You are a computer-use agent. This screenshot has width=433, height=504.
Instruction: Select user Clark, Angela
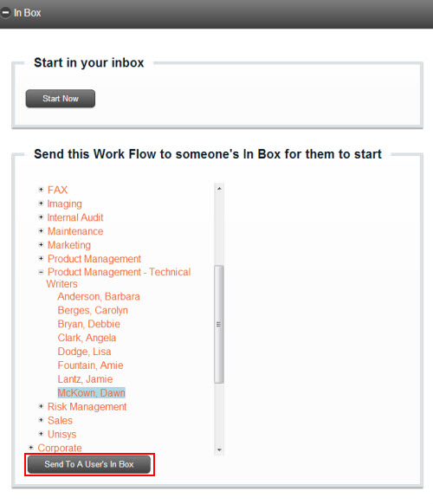87,338
